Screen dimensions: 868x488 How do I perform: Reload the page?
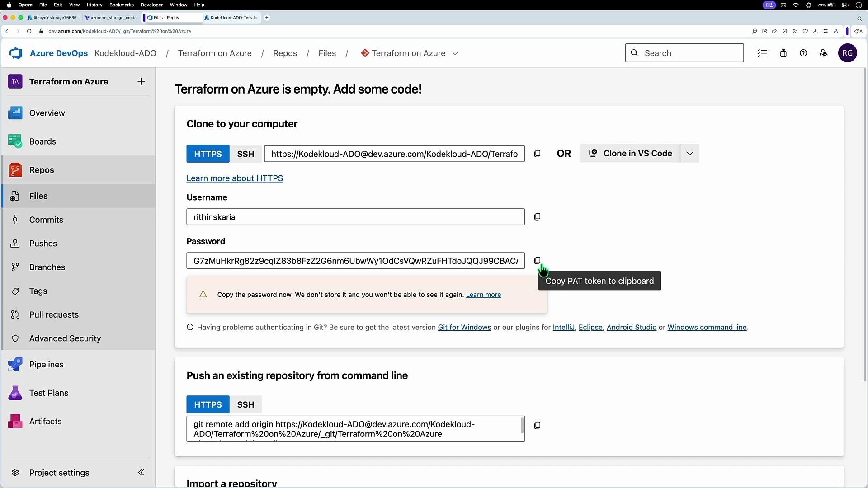click(29, 31)
